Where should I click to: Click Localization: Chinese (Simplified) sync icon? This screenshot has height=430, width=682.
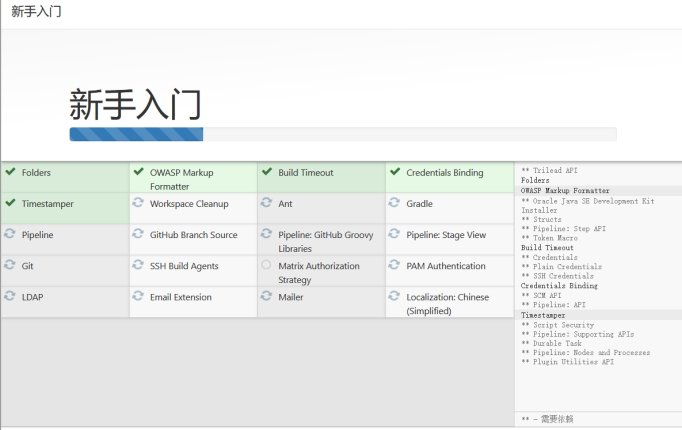pos(394,296)
